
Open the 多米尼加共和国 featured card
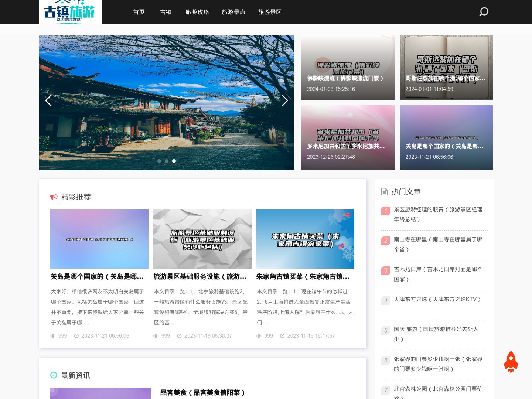(348, 137)
